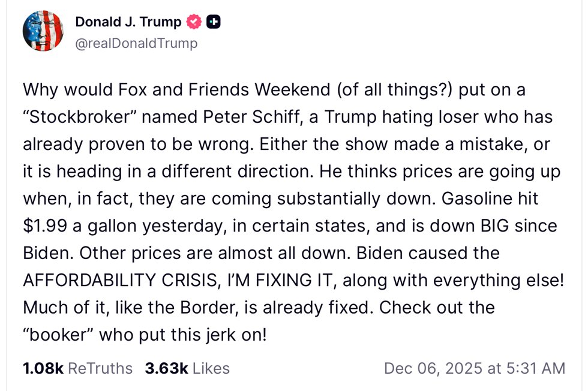Click Donald J. Trump's profile avatar
Image resolution: width=588 pixels, height=391 pixels.
click(44, 31)
